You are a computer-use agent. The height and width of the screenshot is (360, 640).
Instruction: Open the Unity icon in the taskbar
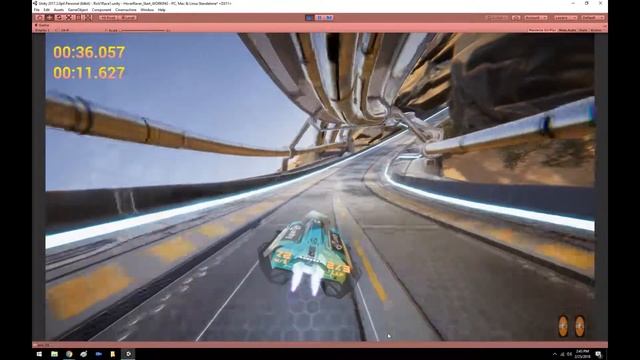click(x=128, y=354)
